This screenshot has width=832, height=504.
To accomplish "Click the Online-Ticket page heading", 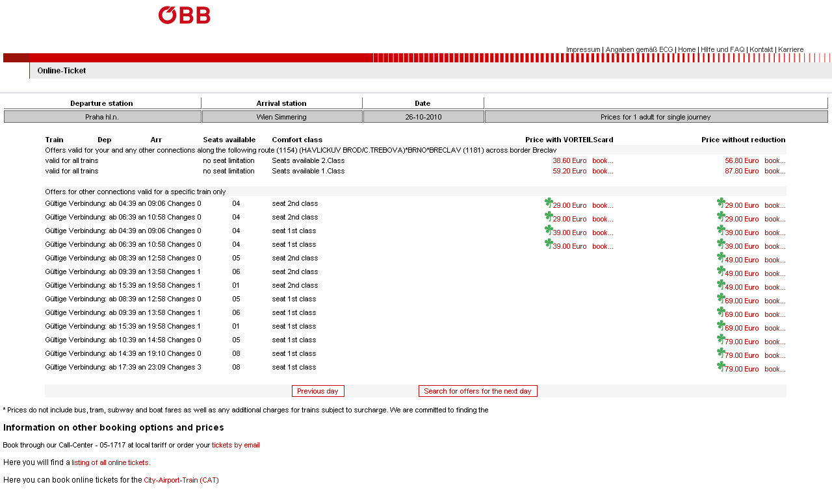I will click(62, 71).
